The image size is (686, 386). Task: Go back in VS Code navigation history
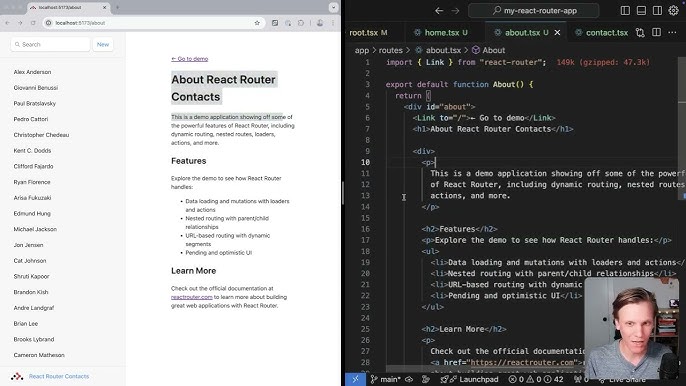[439, 11]
